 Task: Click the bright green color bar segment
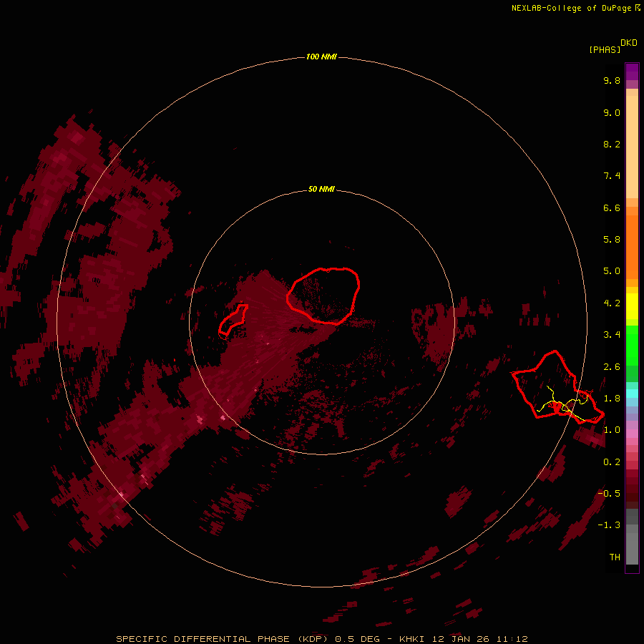click(x=632, y=345)
